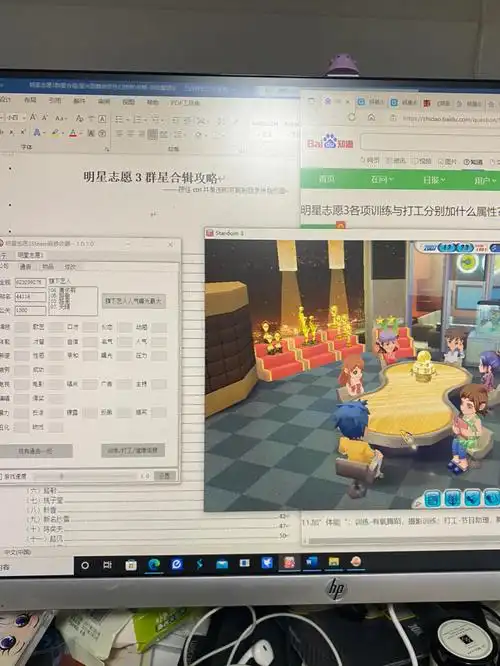The image size is (500, 666).
Task: Apply subscript formatting in Word
Action: (12, 133)
